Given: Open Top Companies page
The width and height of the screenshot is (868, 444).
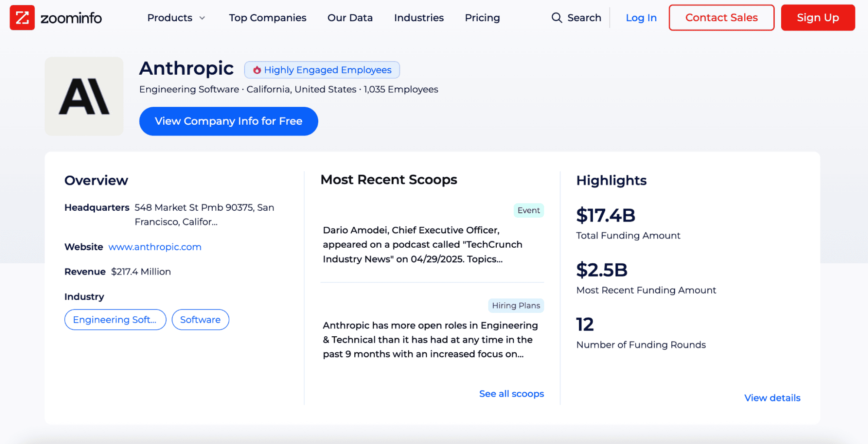Looking at the screenshot, I should click(267, 18).
